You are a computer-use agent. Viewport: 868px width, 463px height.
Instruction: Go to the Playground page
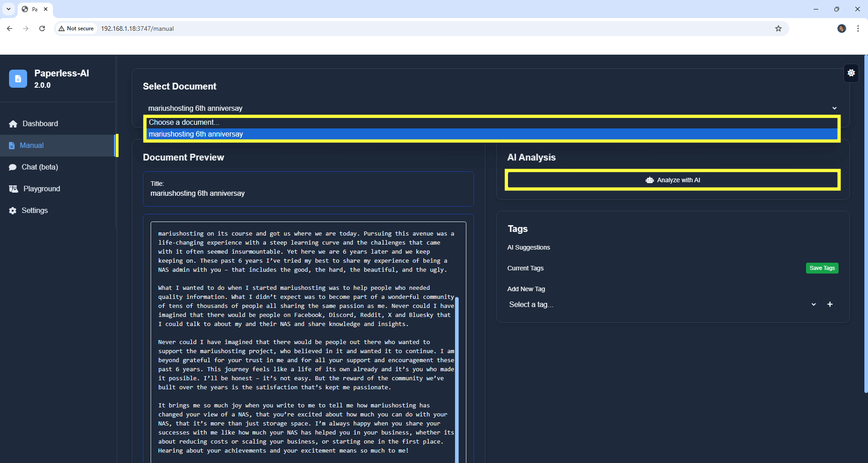point(58,189)
